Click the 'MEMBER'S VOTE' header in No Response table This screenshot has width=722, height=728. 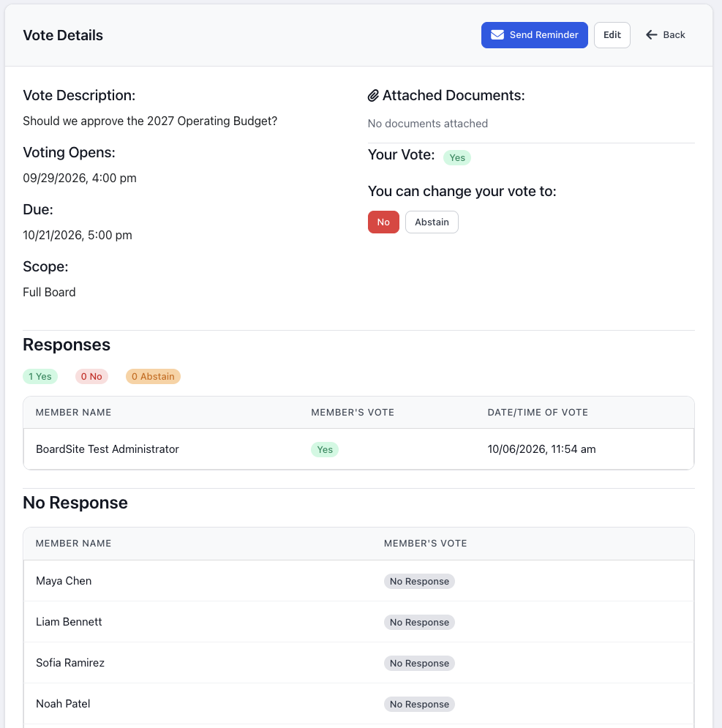point(425,543)
